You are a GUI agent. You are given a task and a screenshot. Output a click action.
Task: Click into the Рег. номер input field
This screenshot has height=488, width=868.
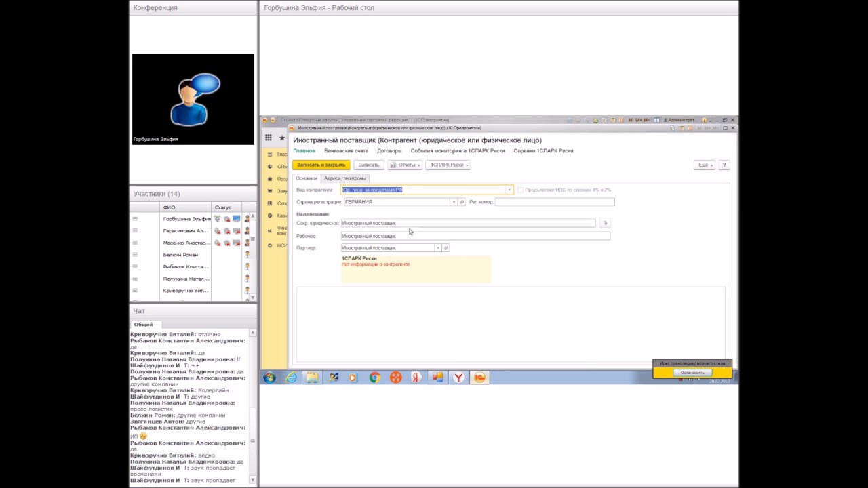[554, 202]
